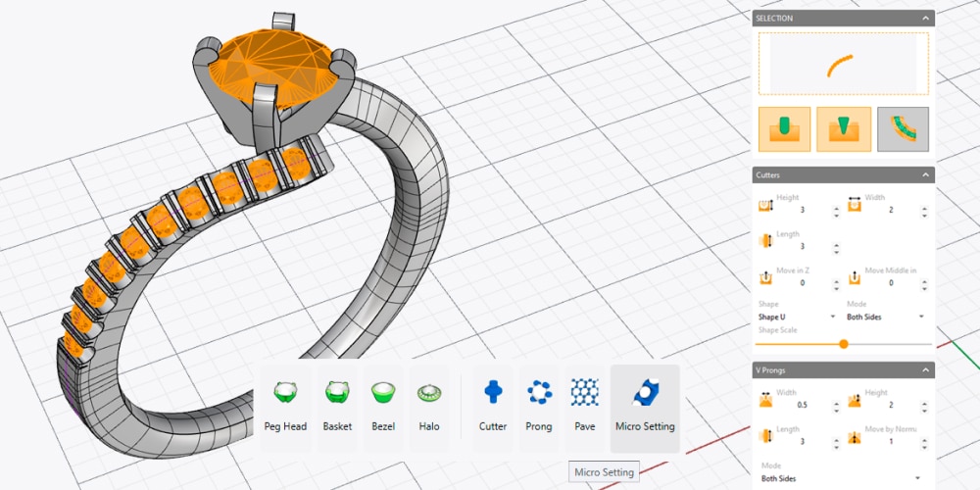Activate the Cutter tool

[493, 407]
